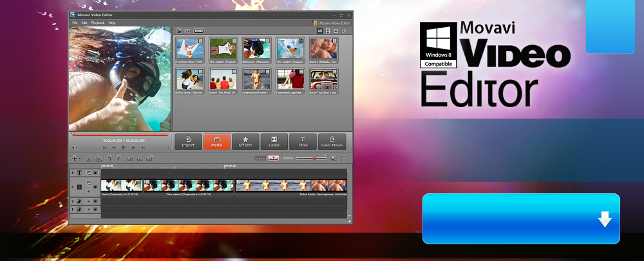
Task: Open the Titles tab
Action: tap(303, 142)
